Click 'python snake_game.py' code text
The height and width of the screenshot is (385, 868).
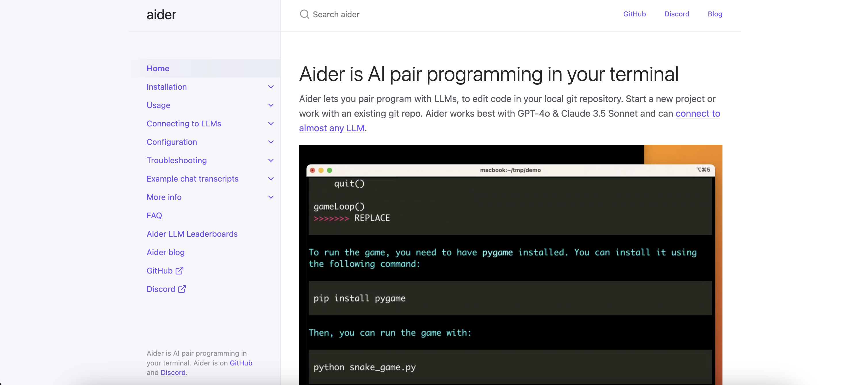(365, 367)
